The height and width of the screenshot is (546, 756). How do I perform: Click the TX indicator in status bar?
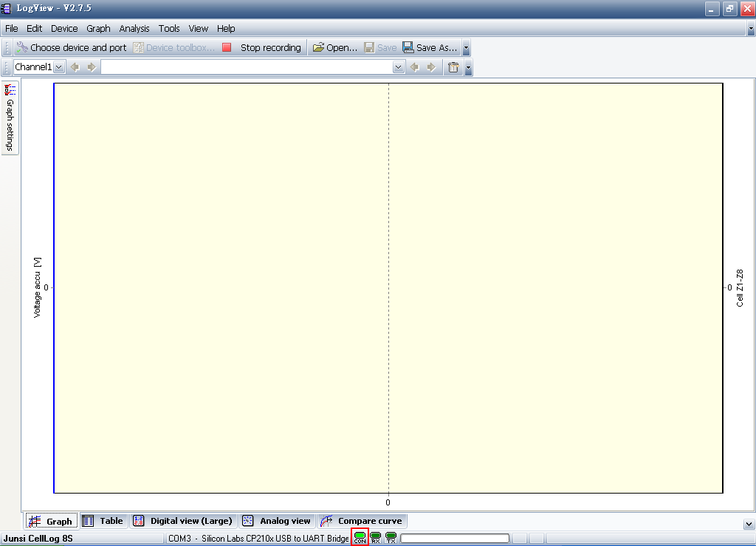pos(391,537)
